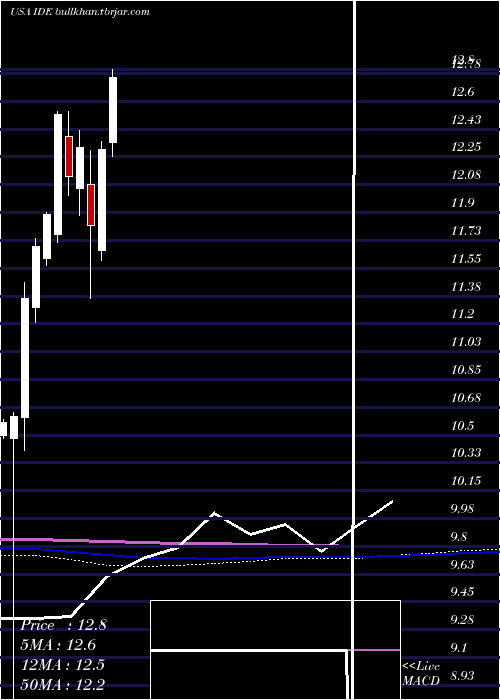Click the '5MA : 12.6' readout

point(58,645)
